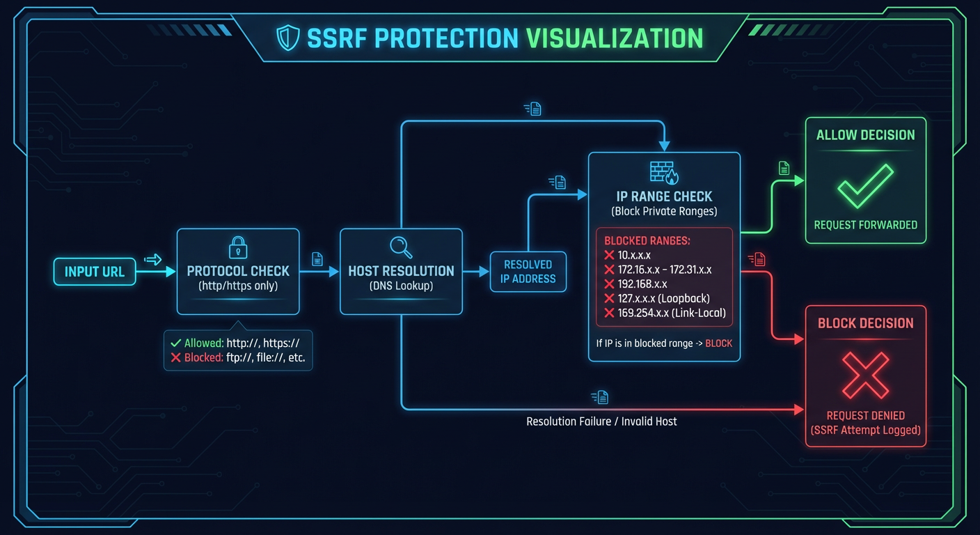Click the red document icon on the failure path
Viewport: 980px width, 535px height.
coord(600,396)
